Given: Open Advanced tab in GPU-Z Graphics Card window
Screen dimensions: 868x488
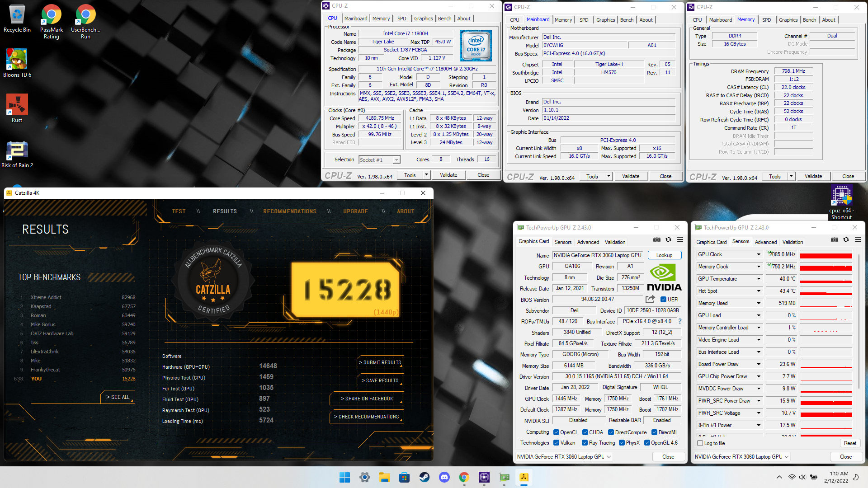Looking at the screenshot, I should (588, 242).
